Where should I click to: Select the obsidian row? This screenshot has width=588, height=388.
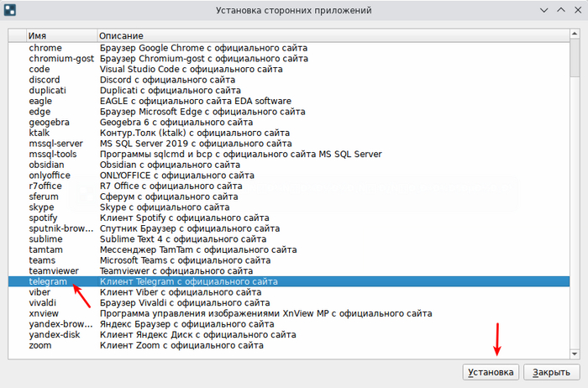[x=289, y=165]
